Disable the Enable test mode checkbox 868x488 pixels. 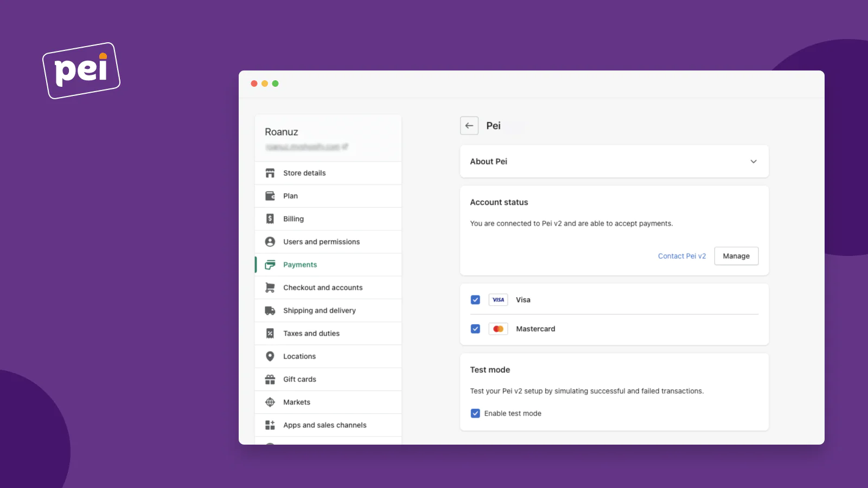475,413
